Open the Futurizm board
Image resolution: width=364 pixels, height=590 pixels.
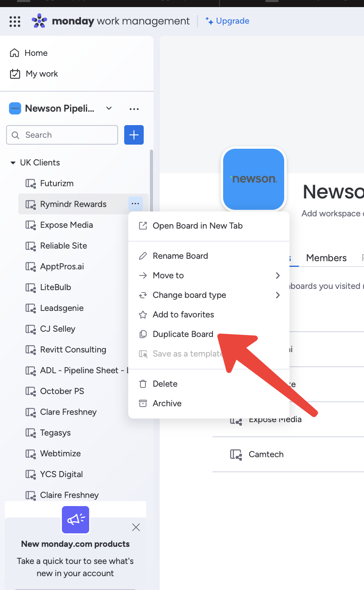pyautogui.click(x=57, y=183)
